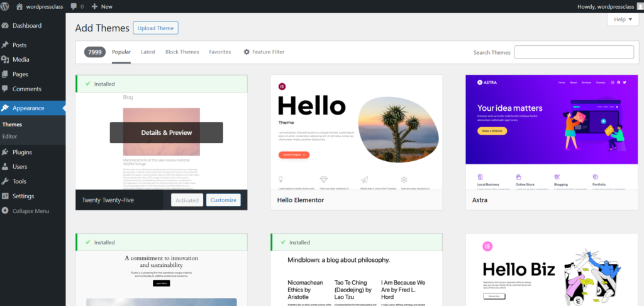Click the Tools wrench icon

pos(5,181)
